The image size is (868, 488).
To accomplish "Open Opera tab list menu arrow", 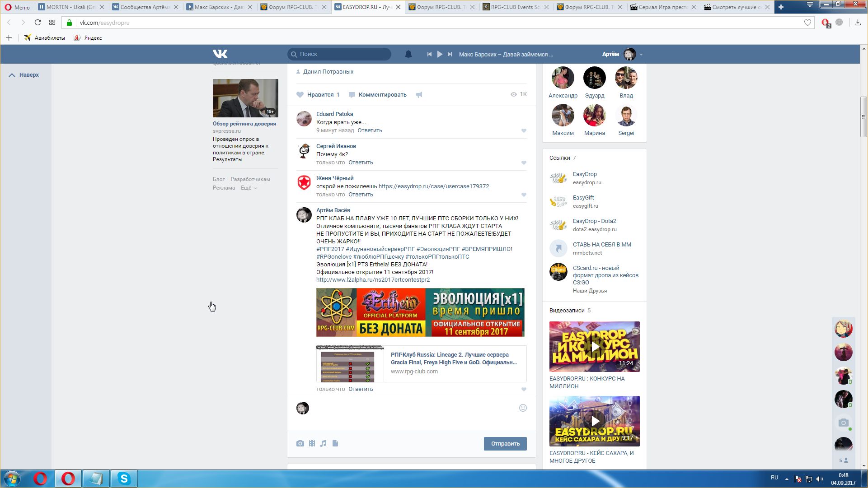I will click(x=810, y=5).
